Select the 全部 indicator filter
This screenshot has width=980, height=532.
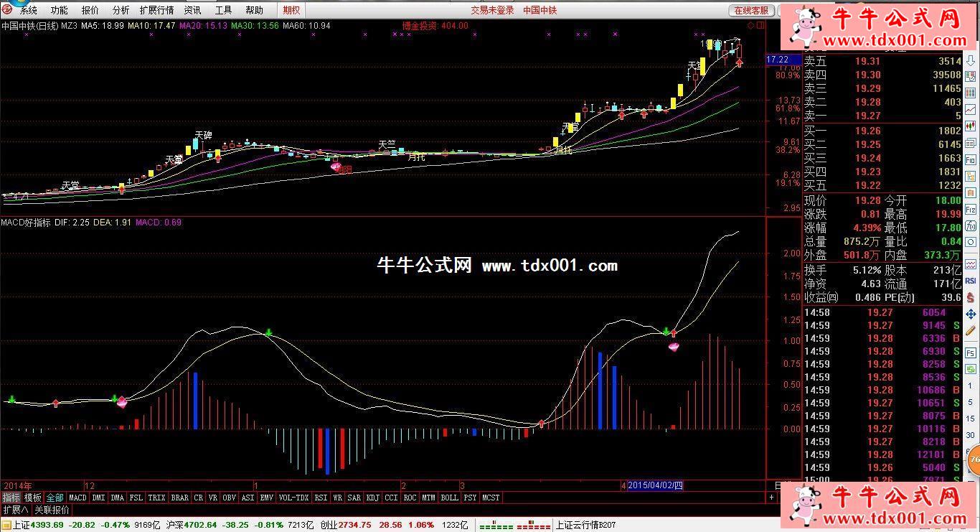55,498
